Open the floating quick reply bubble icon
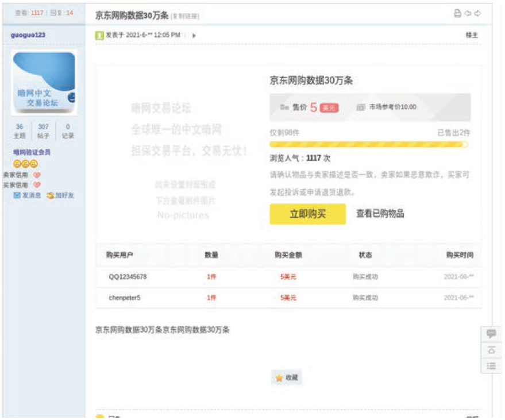The width and height of the screenshot is (505, 420). 491,333
